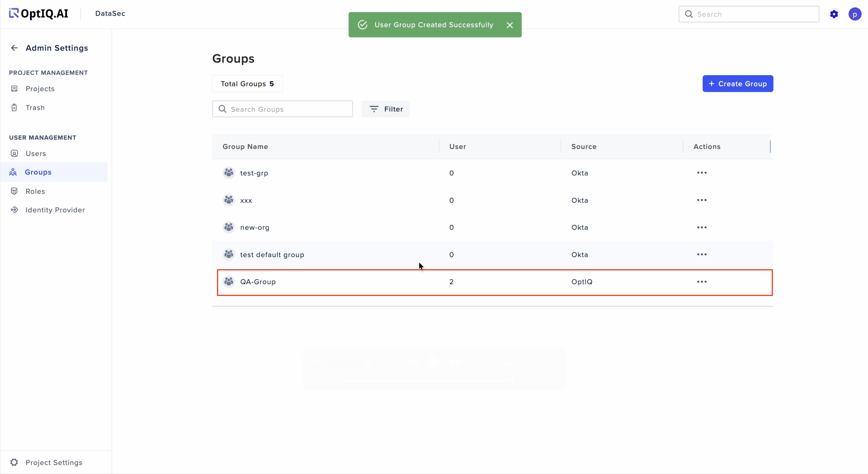Open settings via the blue gear icon
This screenshot has width=868, height=474.
(834, 14)
